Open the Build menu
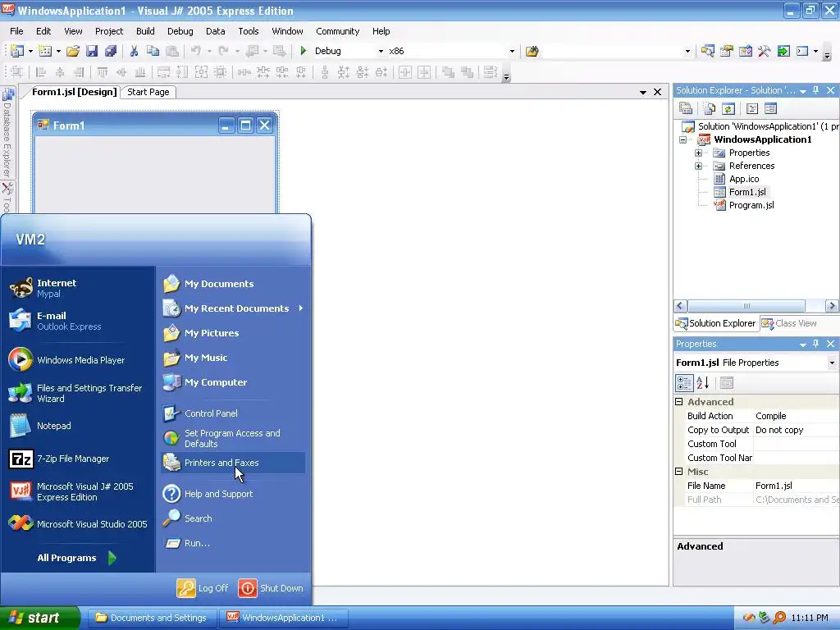Viewport: 840px width, 630px height. (x=145, y=31)
